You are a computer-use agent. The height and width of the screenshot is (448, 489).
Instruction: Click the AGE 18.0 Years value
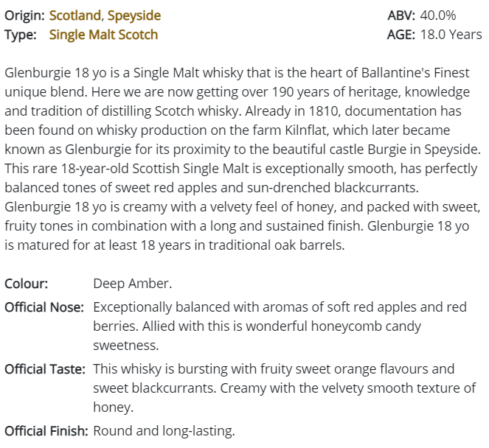[451, 35]
